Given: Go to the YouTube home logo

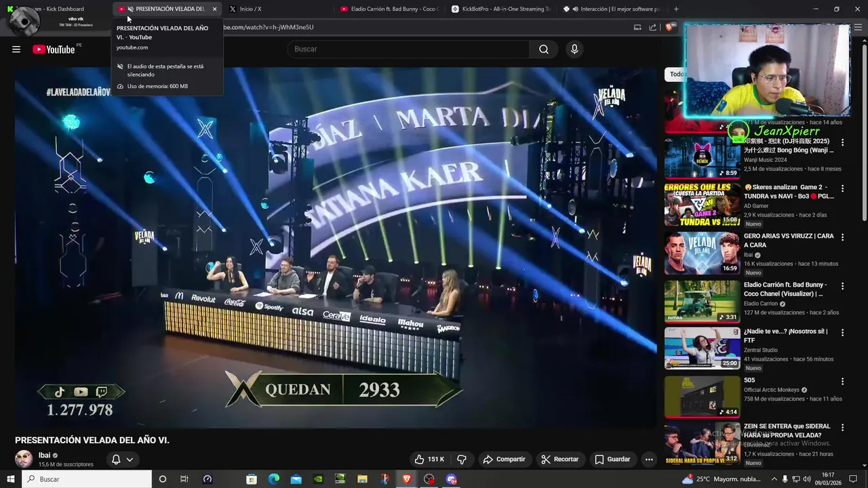Looking at the screenshot, I should point(54,49).
